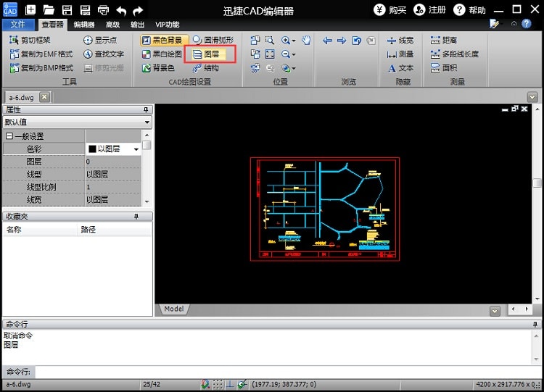The image size is (544, 392).
Task: Switch to the 编辑器 editor tab
Action: click(x=84, y=25)
